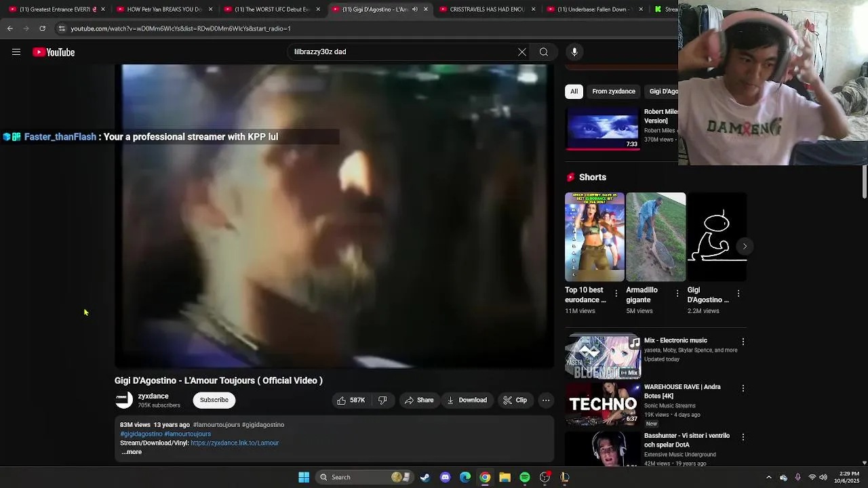Share the video via the Share button

[419, 401]
